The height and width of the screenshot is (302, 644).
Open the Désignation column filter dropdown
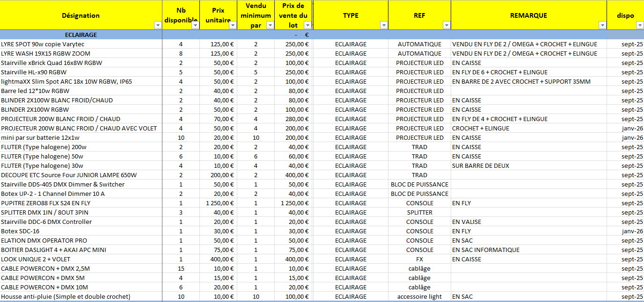click(x=157, y=25)
